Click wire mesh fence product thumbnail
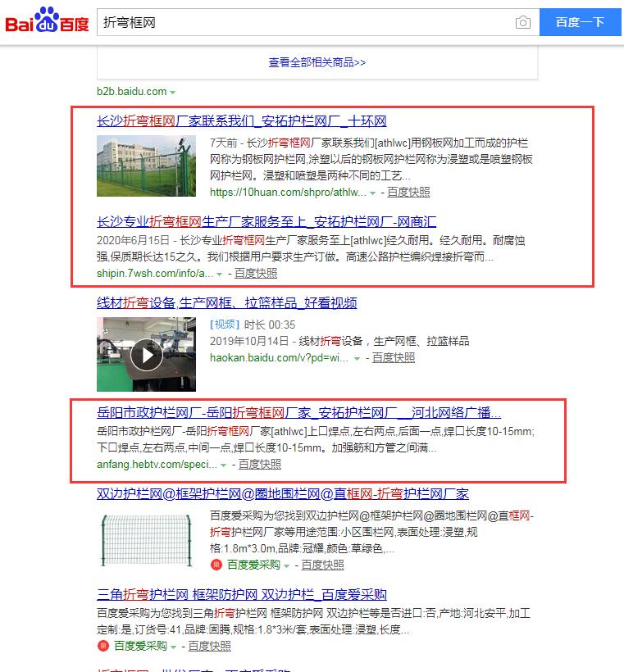The height and width of the screenshot is (672, 624). 146,540
